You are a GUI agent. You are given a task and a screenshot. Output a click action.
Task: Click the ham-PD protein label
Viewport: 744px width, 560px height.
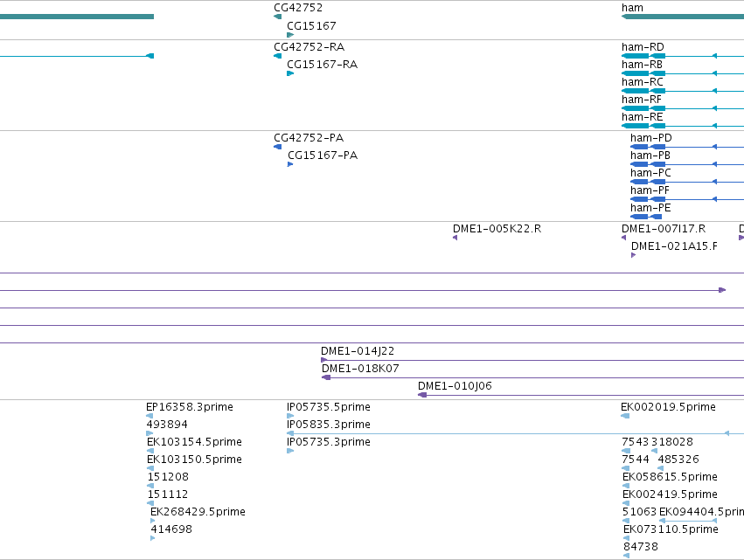point(651,138)
